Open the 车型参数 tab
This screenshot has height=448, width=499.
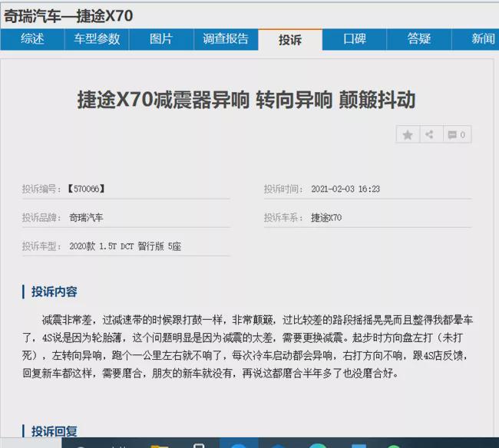(x=97, y=39)
